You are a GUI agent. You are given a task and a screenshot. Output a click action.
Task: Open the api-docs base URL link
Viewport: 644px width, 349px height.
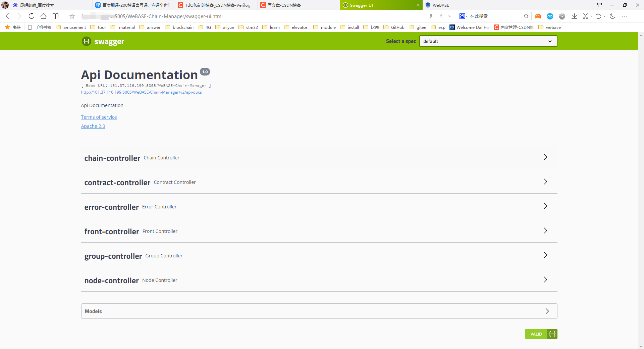pos(141,92)
